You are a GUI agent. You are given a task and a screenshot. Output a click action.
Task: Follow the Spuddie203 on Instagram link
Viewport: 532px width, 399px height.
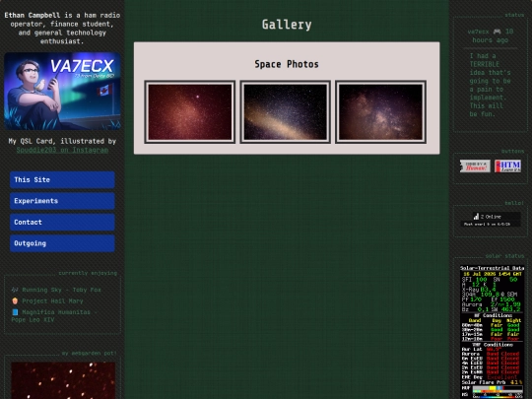tap(62, 150)
